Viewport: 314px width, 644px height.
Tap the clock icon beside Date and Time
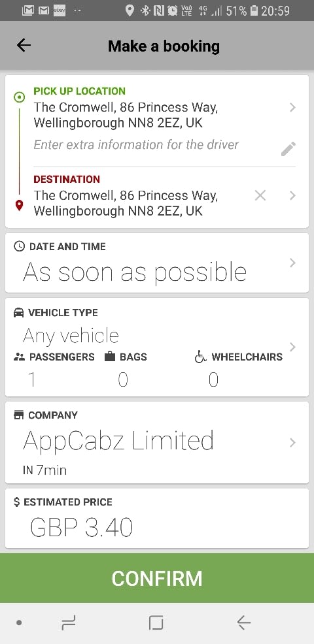tap(19, 246)
